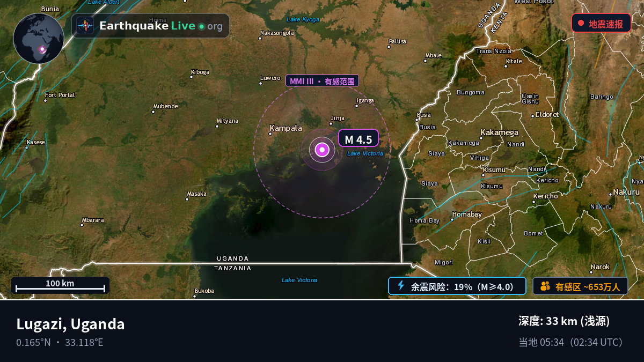Click the Luwero map label

pos(270,78)
